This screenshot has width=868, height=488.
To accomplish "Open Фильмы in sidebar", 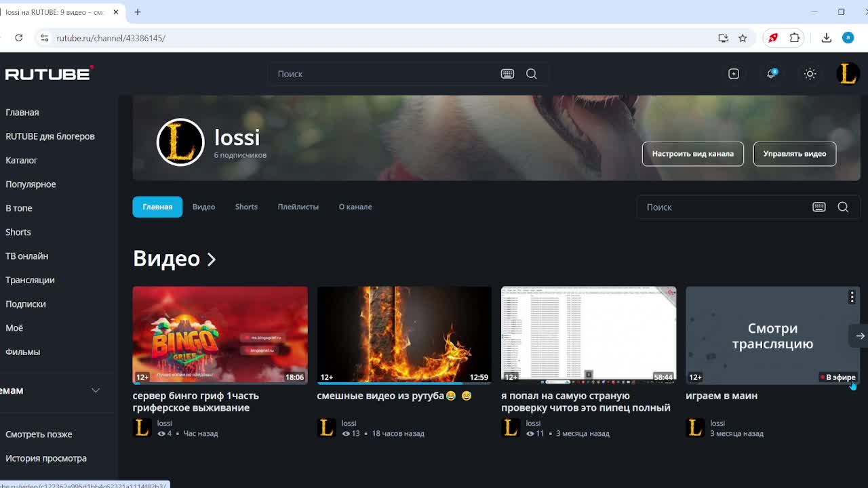I will click(23, 352).
